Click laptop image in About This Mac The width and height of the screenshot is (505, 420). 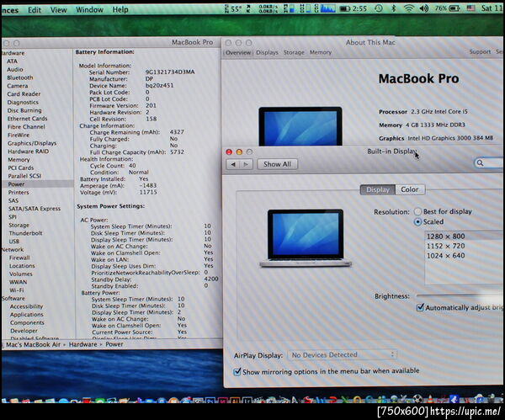point(300,126)
